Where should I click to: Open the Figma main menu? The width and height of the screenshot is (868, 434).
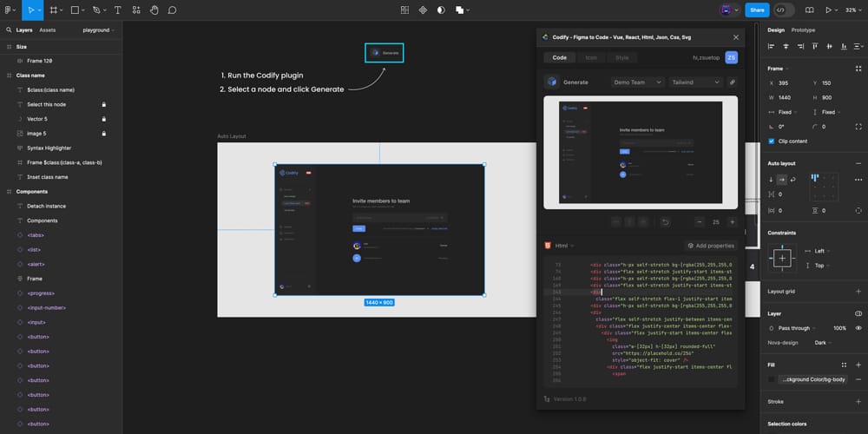point(10,10)
